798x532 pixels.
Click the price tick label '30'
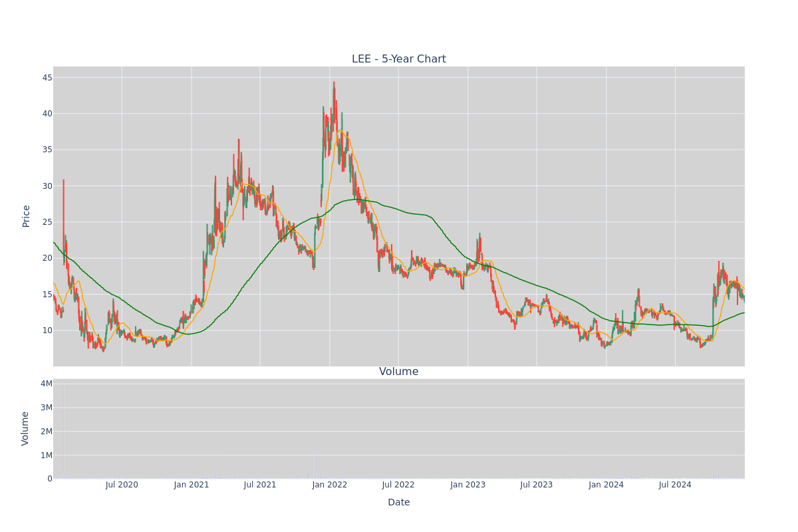coord(47,186)
